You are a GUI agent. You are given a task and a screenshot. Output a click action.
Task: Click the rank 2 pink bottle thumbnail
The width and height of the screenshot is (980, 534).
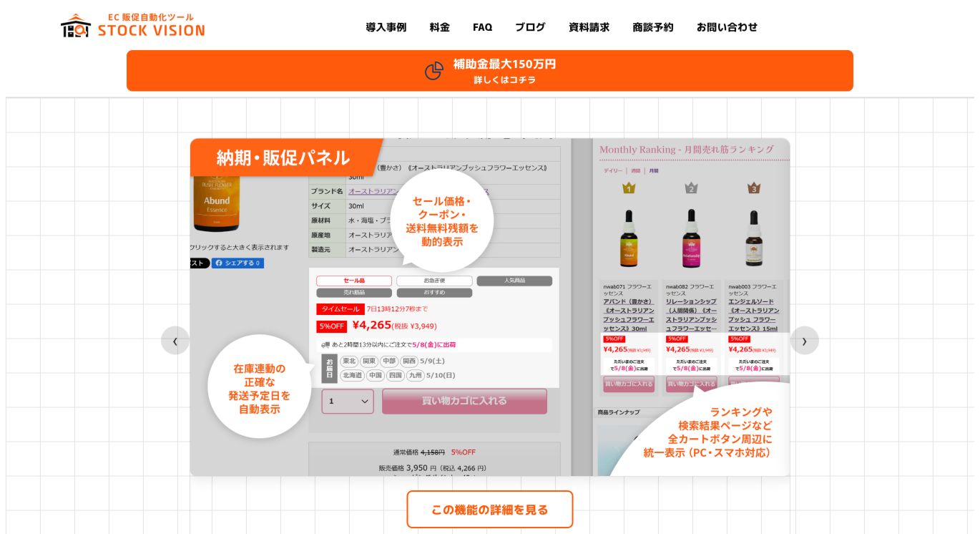click(691, 238)
